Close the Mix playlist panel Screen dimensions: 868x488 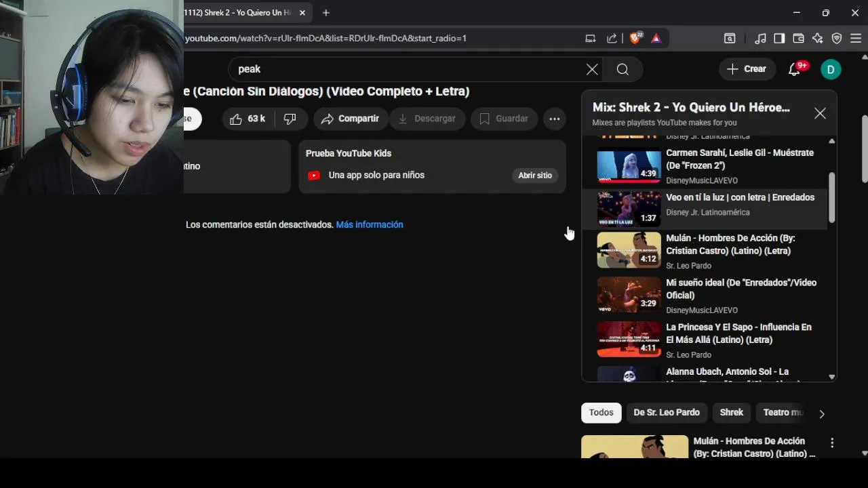820,113
